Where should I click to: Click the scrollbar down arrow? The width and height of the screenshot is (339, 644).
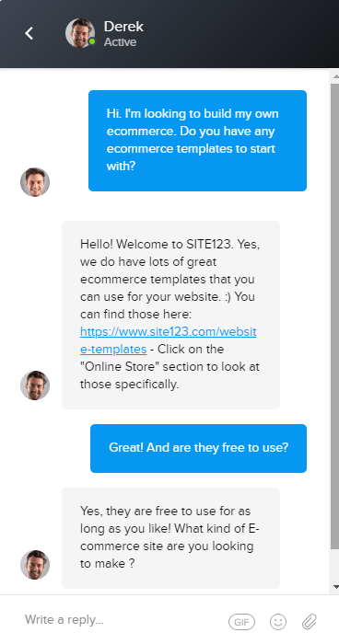click(x=335, y=587)
